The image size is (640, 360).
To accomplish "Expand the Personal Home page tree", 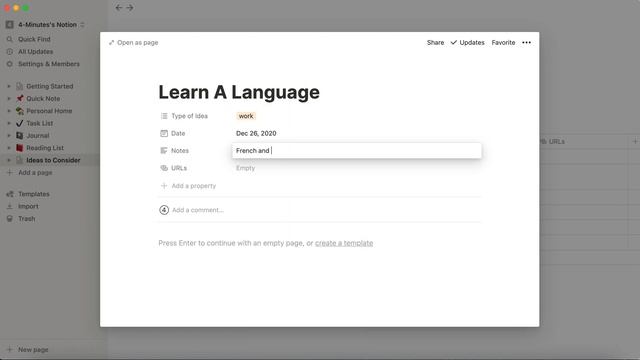I will pos(9,111).
